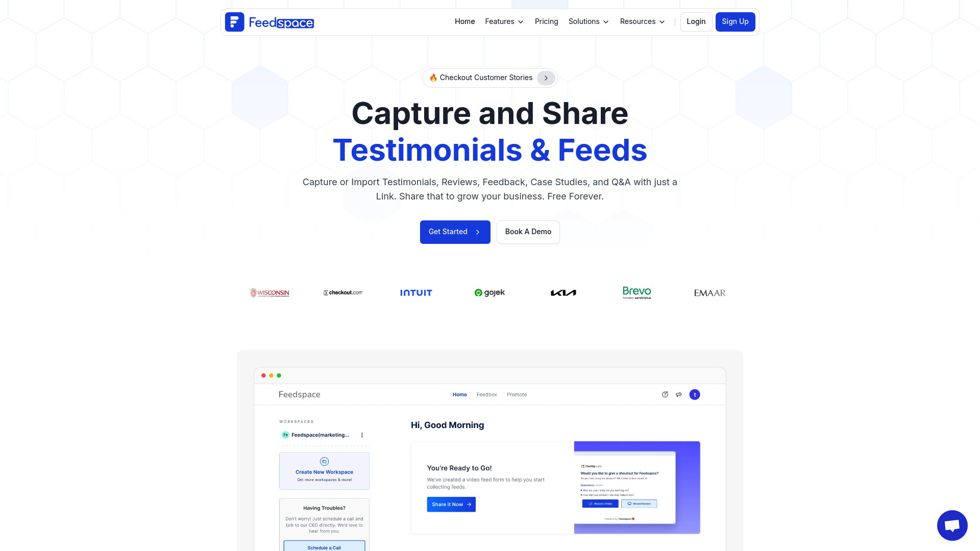Image resolution: width=980 pixels, height=551 pixels.
Task: Click the Get Started button
Action: click(x=455, y=232)
